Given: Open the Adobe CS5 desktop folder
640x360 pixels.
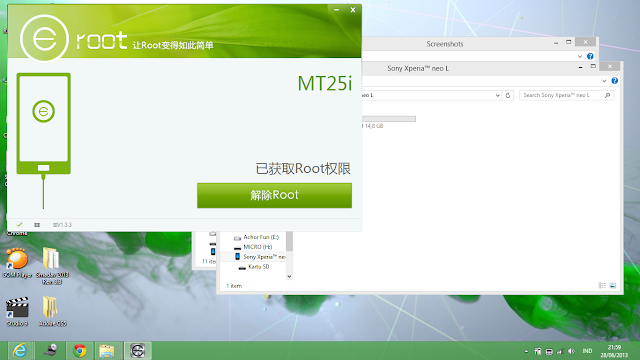Looking at the screenshot, I should tap(52, 312).
